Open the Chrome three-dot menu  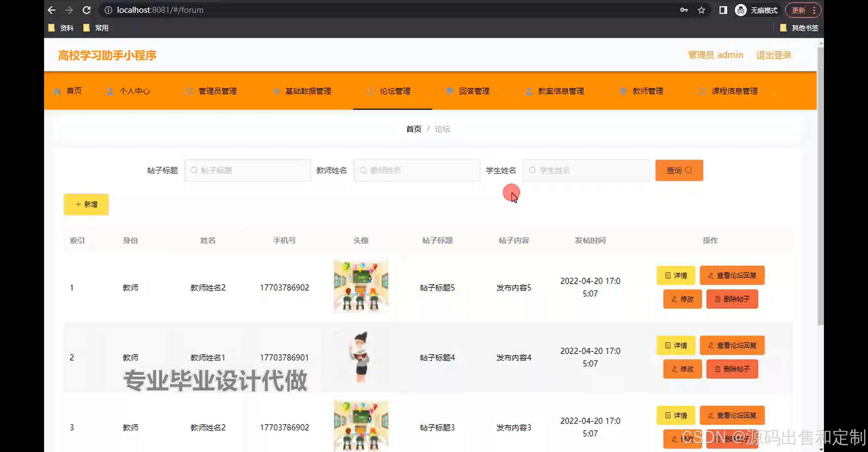point(814,10)
